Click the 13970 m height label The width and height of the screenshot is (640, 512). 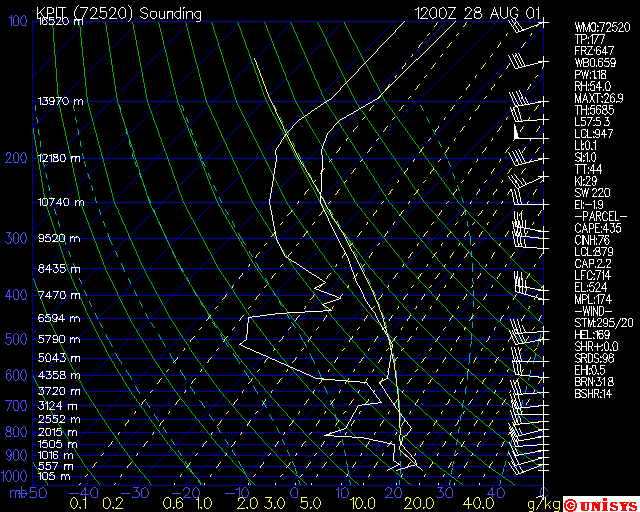pyautogui.click(x=60, y=101)
